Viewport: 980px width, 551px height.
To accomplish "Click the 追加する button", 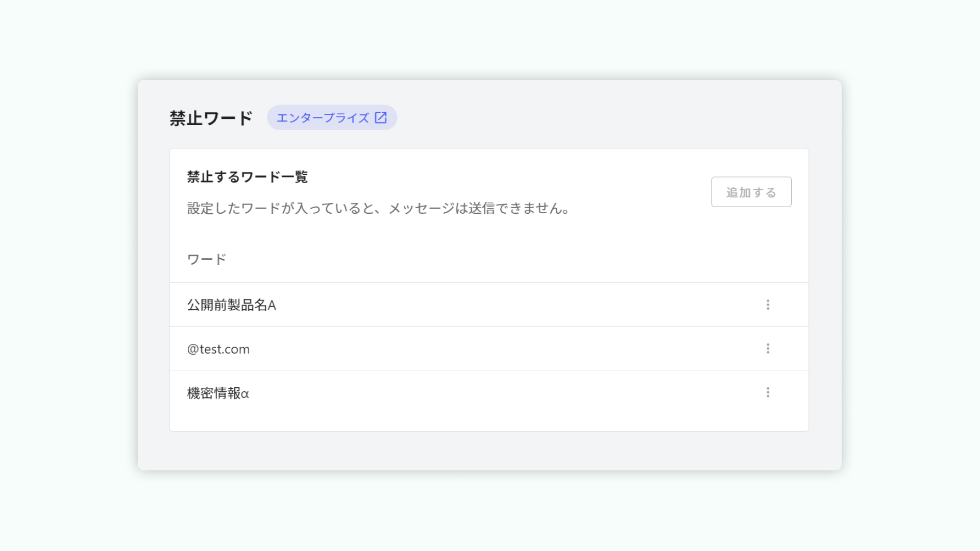I will [x=751, y=192].
